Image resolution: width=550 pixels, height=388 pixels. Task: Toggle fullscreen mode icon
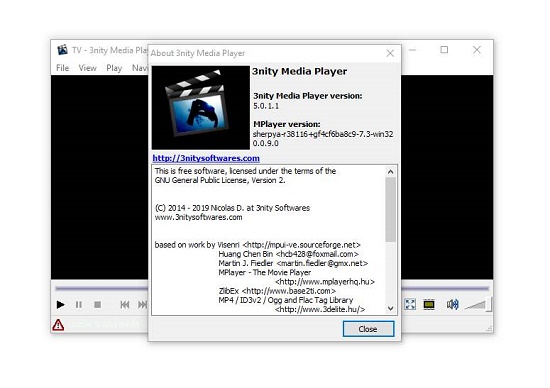pos(410,304)
